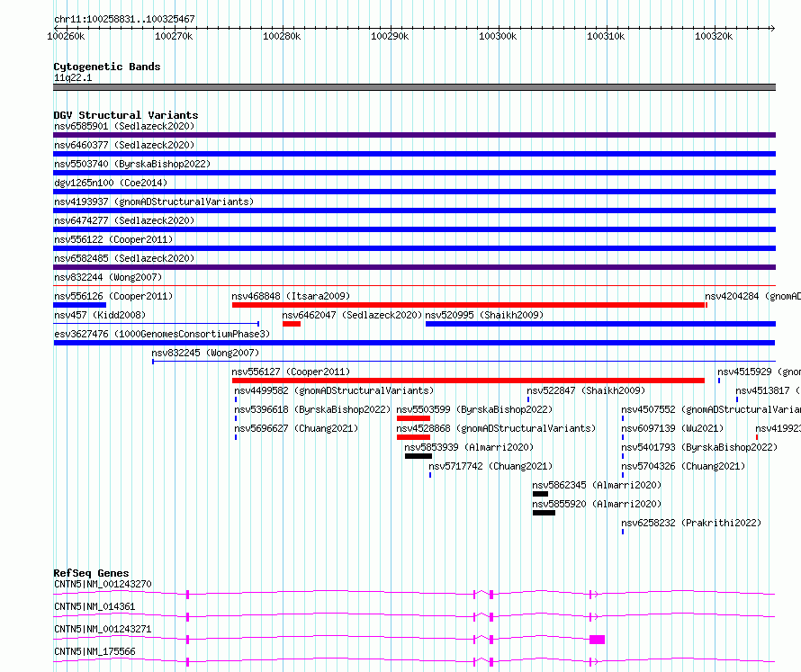The width and height of the screenshot is (801, 672).
Task: Open gene CNTN5|NM_001243271 transcript label
Action: coord(103,629)
